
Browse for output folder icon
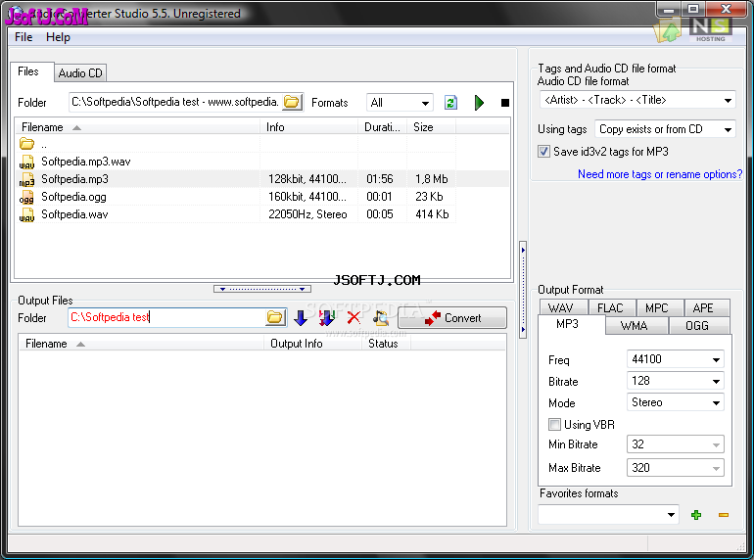(275, 317)
